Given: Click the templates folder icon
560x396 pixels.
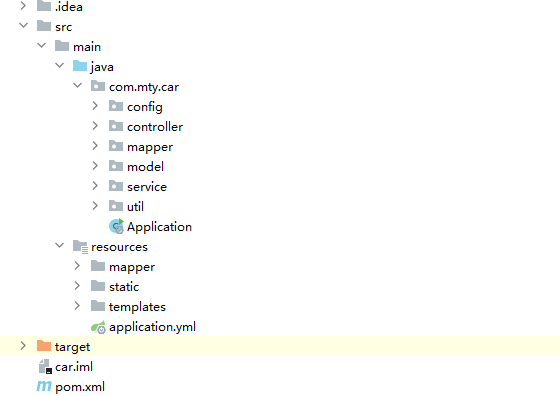Looking at the screenshot, I should (98, 306).
